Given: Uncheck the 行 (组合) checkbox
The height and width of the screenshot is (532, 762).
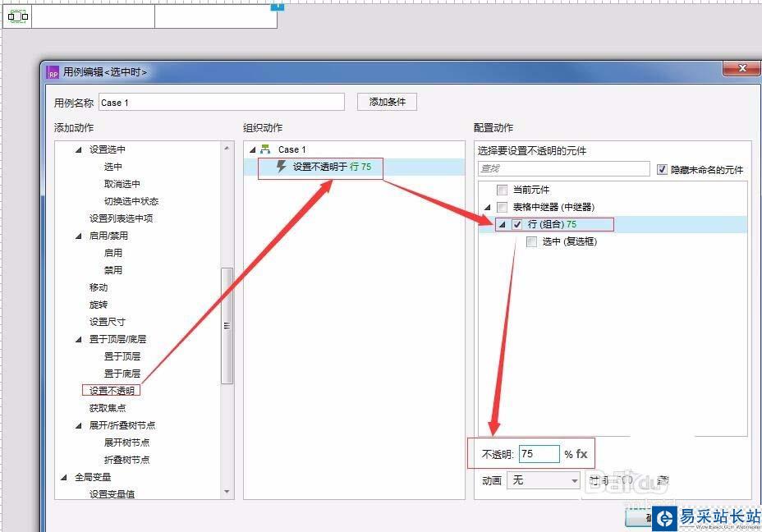Looking at the screenshot, I should (x=517, y=224).
